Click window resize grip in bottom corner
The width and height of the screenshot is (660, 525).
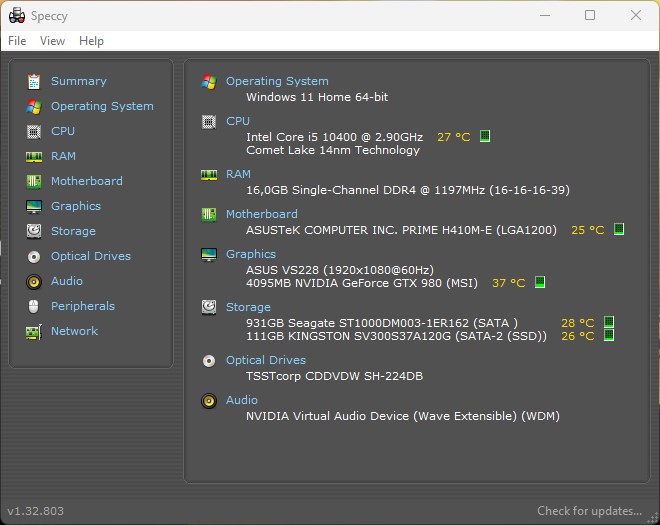(653, 519)
